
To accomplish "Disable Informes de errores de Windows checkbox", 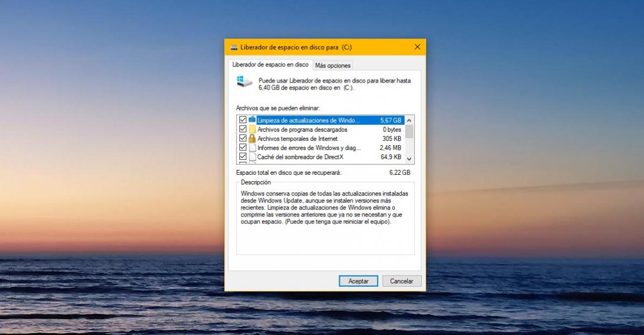I will [x=243, y=147].
